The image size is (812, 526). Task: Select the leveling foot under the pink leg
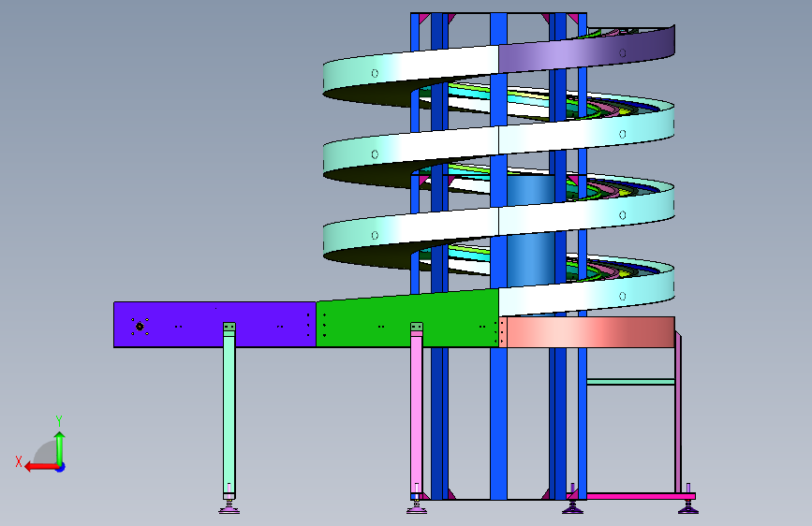(x=417, y=508)
